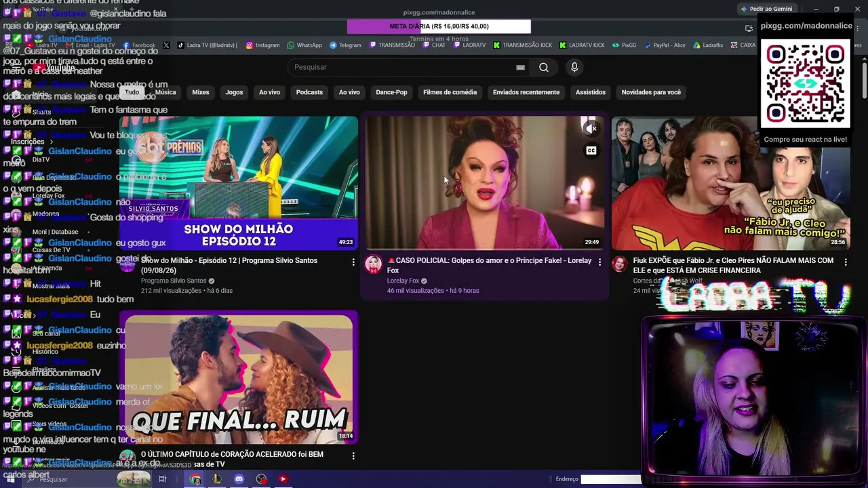Open the TRANSMISSÃO KICK bookmark
Viewport: 868px width, 488px height.
point(522,45)
